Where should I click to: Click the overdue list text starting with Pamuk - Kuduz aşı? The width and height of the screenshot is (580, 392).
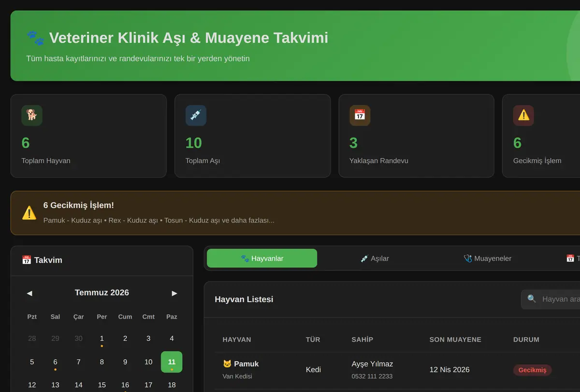pyautogui.click(x=159, y=220)
